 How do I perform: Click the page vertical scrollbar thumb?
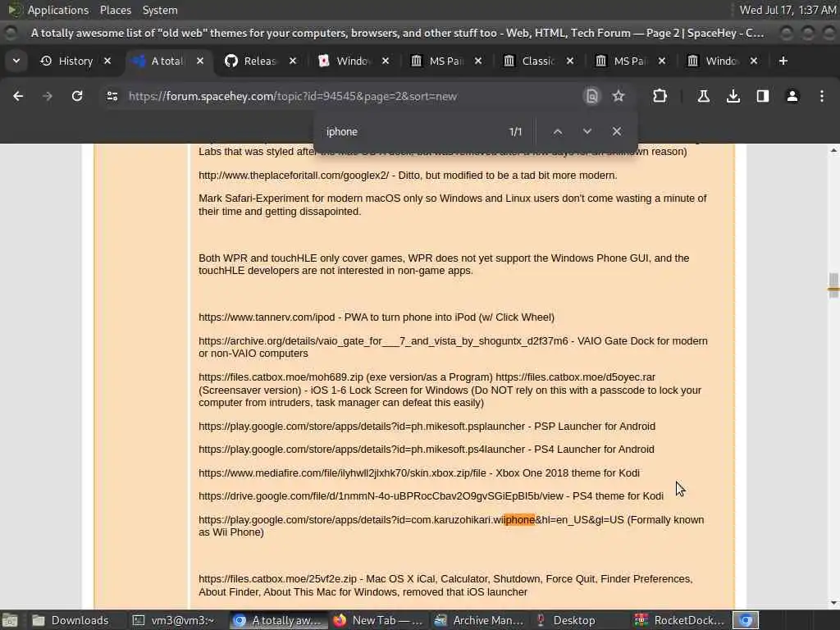pos(833,285)
